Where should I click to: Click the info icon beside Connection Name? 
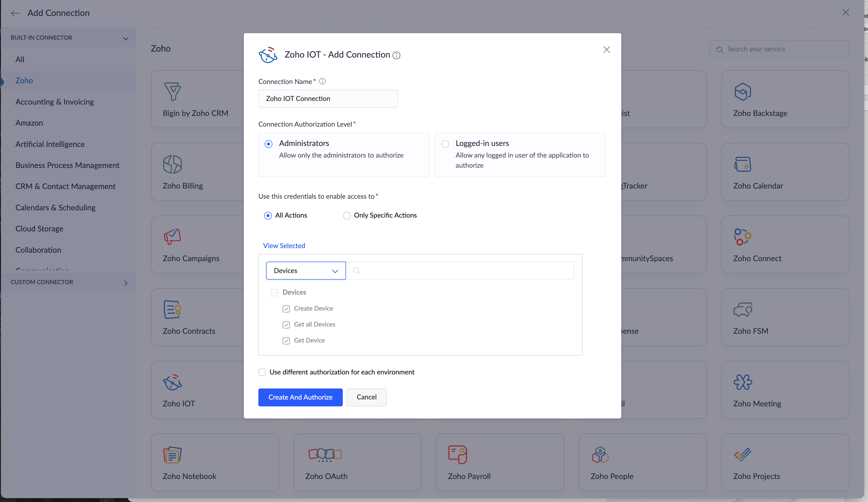[322, 81]
